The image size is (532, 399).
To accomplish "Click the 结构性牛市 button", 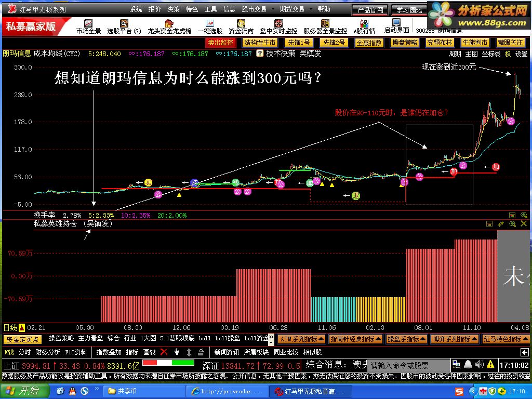I will [x=260, y=43].
